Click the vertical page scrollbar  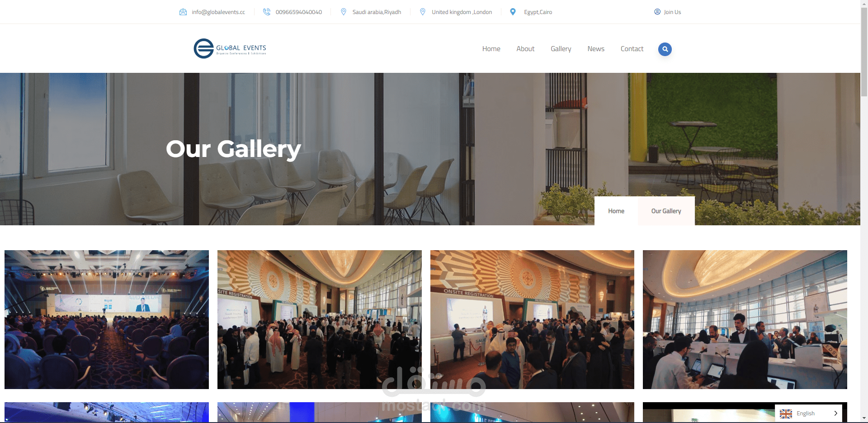(864, 211)
